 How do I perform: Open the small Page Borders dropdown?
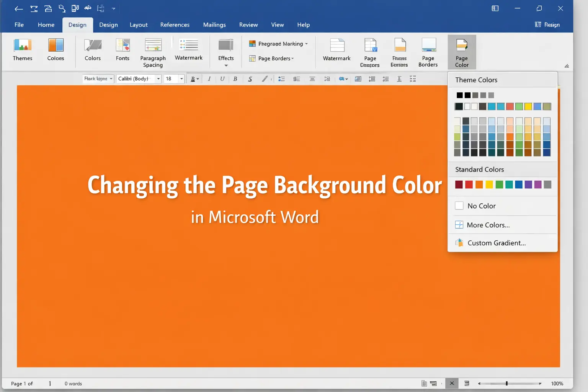coord(271,59)
